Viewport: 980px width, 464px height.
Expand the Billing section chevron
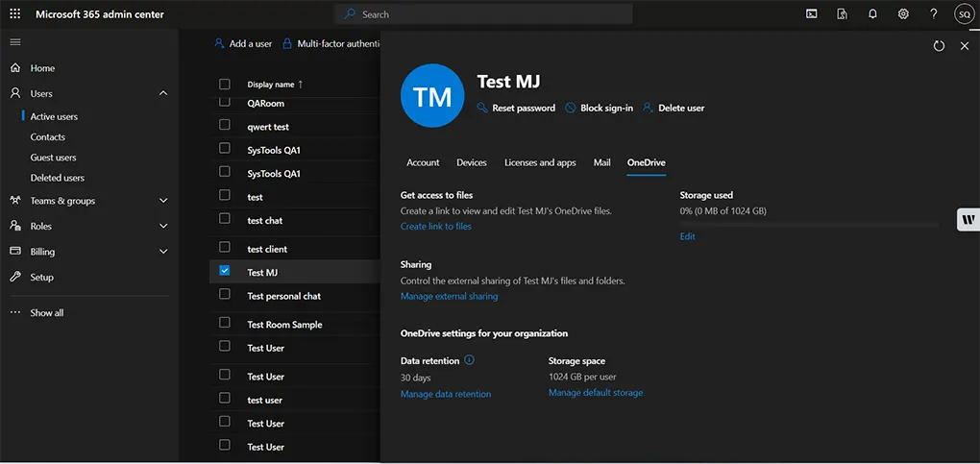(163, 252)
